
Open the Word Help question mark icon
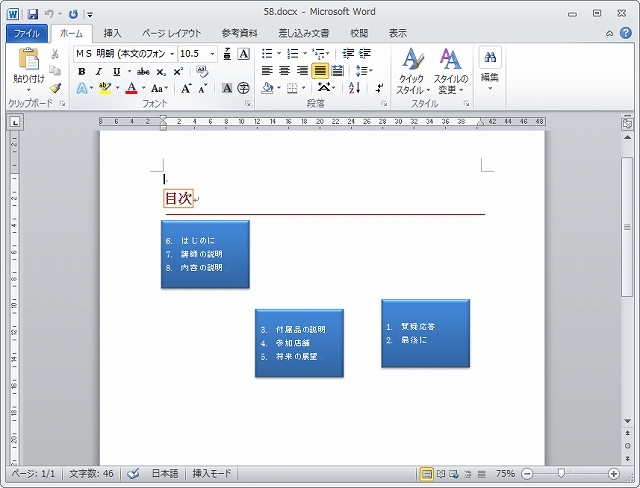[x=625, y=33]
